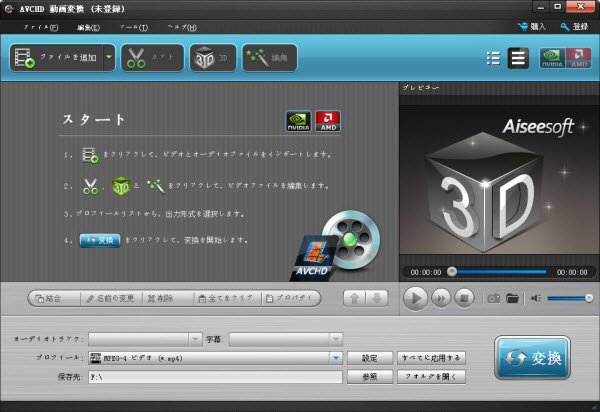Switch to detailed list view mode

493,58
